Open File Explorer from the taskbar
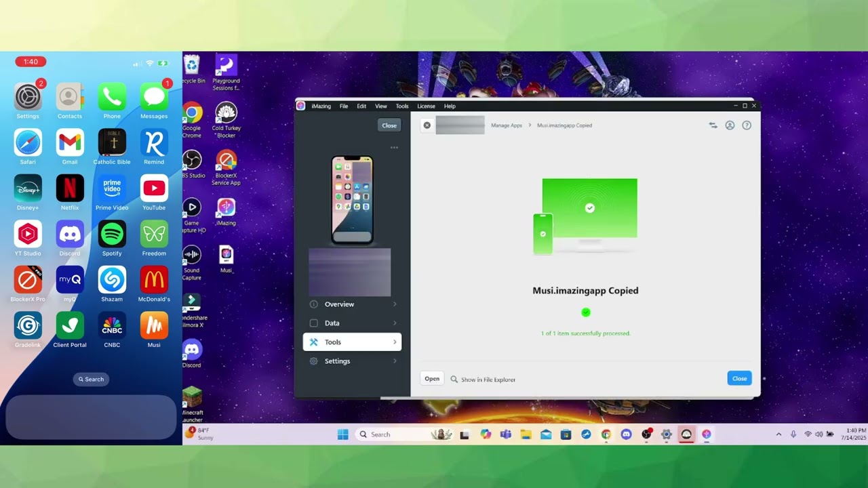This screenshot has width=868, height=488. click(526, 434)
